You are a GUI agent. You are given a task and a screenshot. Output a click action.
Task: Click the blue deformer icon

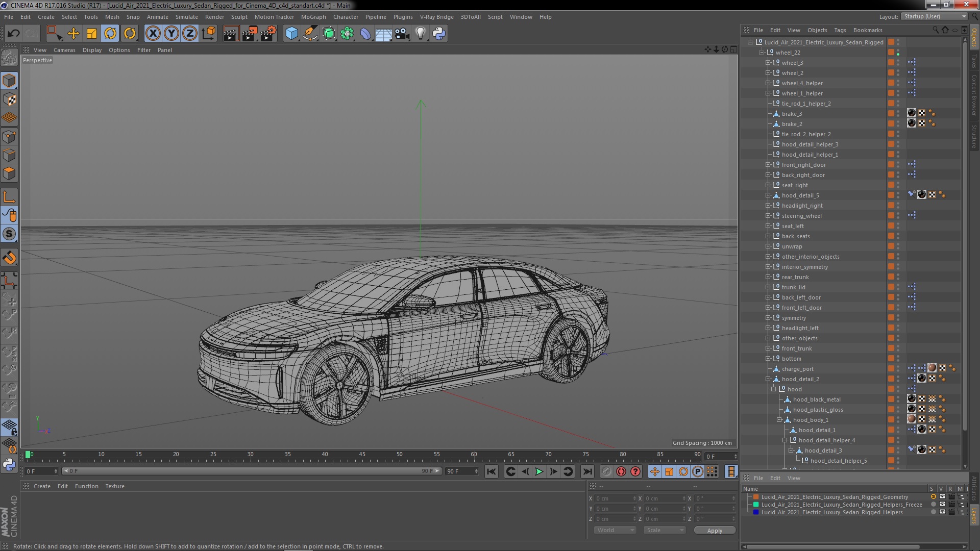coord(365,34)
